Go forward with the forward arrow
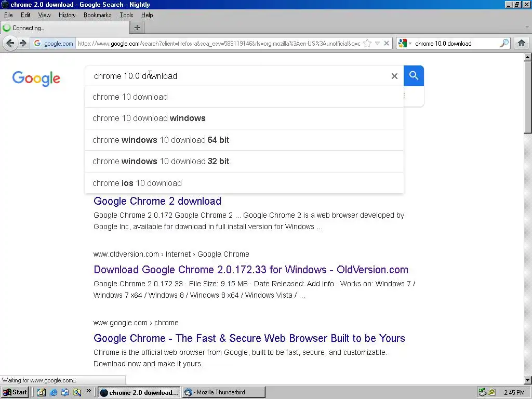Viewport: 532px width, 399px height. click(23, 44)
